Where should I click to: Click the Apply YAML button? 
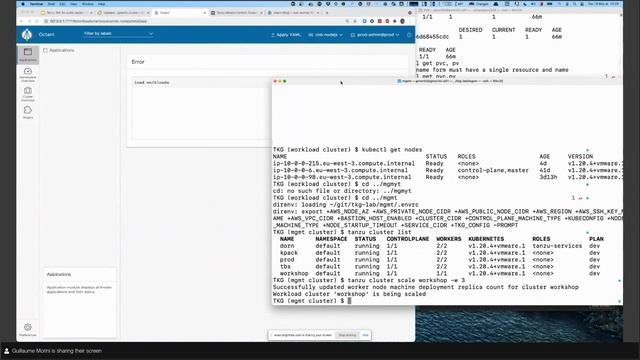[x=286, y=35]
